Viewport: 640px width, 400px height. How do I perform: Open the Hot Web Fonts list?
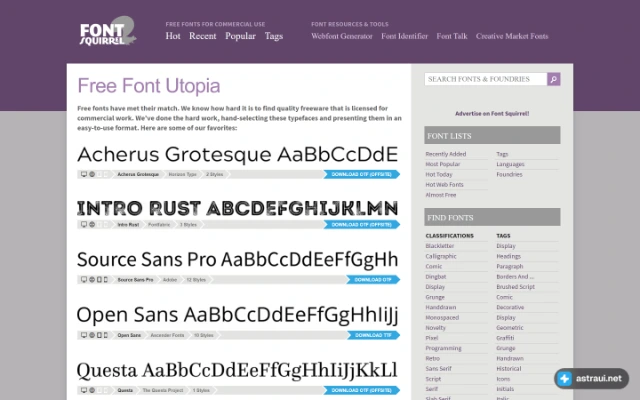(444, 184)
